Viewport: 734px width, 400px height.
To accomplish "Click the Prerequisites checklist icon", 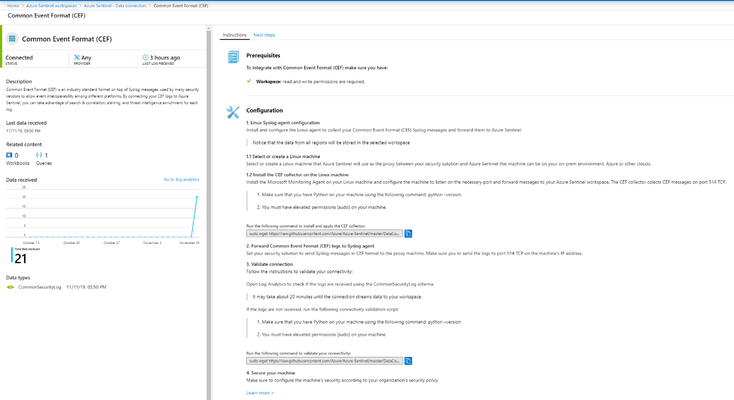I will tap(233, 57).
